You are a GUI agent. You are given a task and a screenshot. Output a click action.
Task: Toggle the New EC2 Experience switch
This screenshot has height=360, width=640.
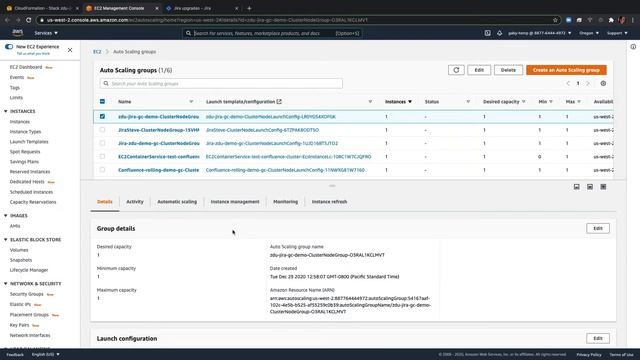point(9,47)
